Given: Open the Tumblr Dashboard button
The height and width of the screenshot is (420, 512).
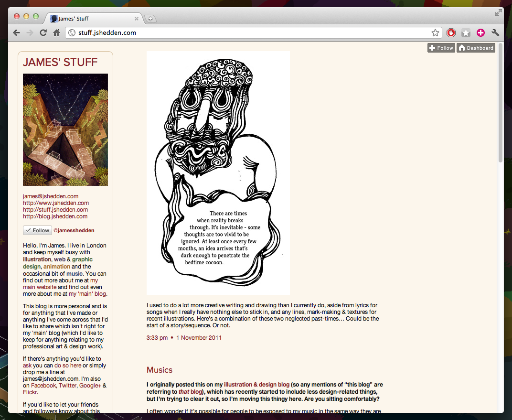Looking at the screenshot, I should [x=476, y=48].
